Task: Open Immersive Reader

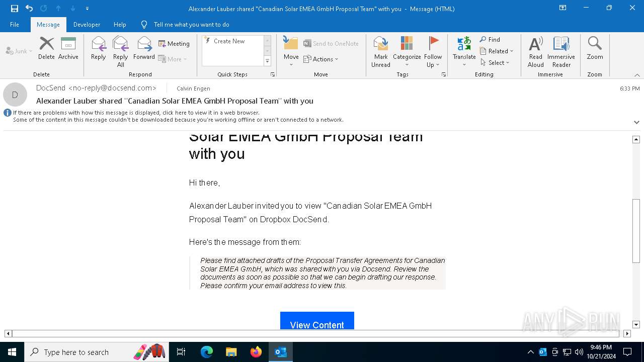Action: pyautogui.click(x=561, y=52)
